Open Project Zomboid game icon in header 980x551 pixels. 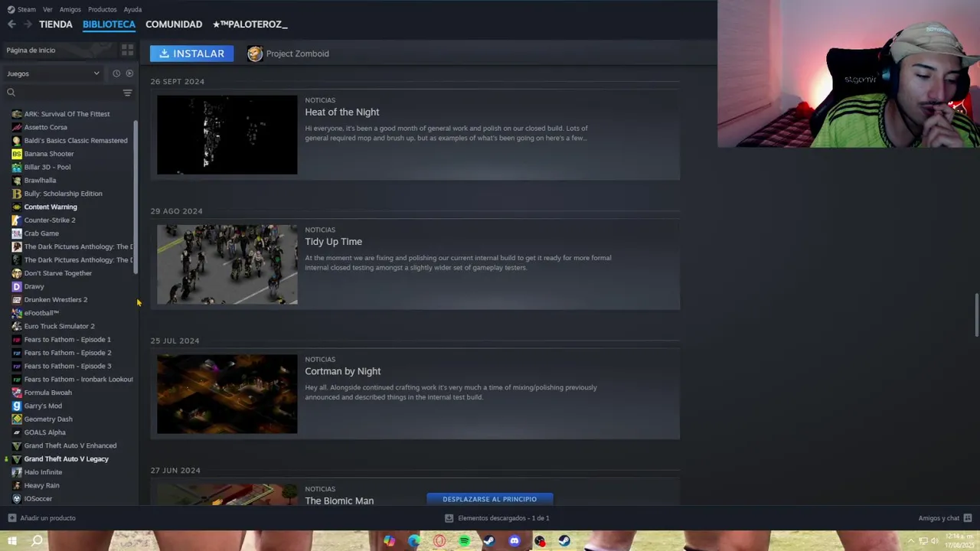pyautogui.click(x=255, y=54)
